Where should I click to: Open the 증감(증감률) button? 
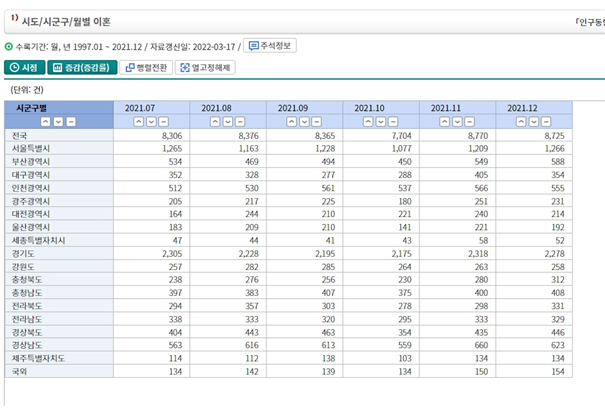[82, 67]
